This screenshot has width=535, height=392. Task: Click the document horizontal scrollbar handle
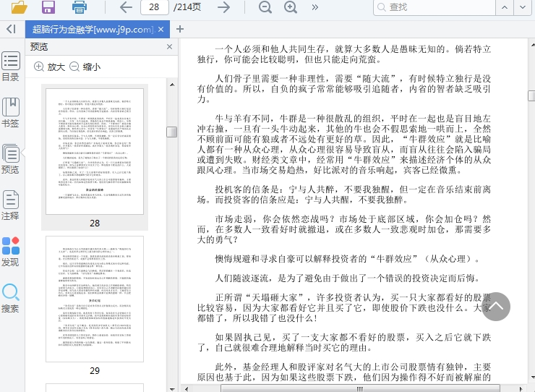(360, 388)
